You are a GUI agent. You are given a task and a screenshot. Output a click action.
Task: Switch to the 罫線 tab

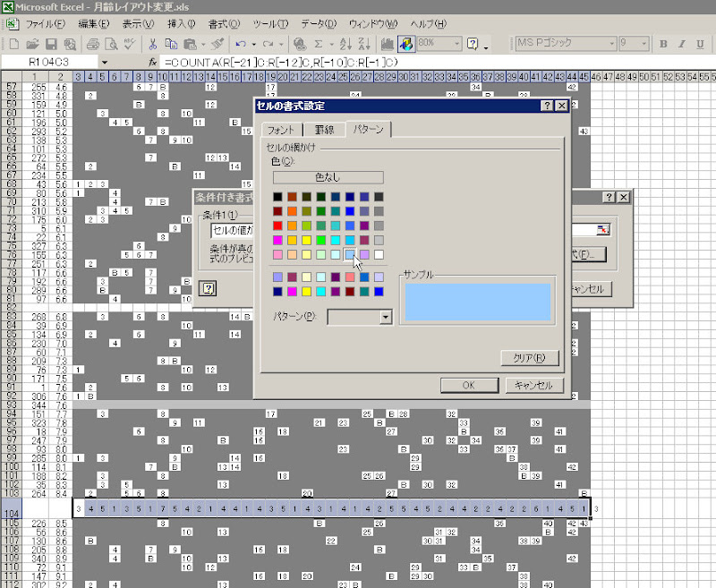(325, 130)
